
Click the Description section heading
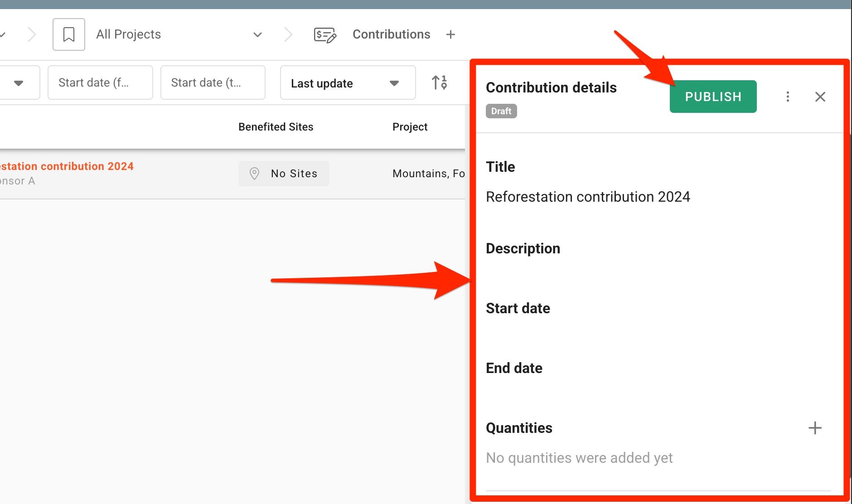pos(523,248)
